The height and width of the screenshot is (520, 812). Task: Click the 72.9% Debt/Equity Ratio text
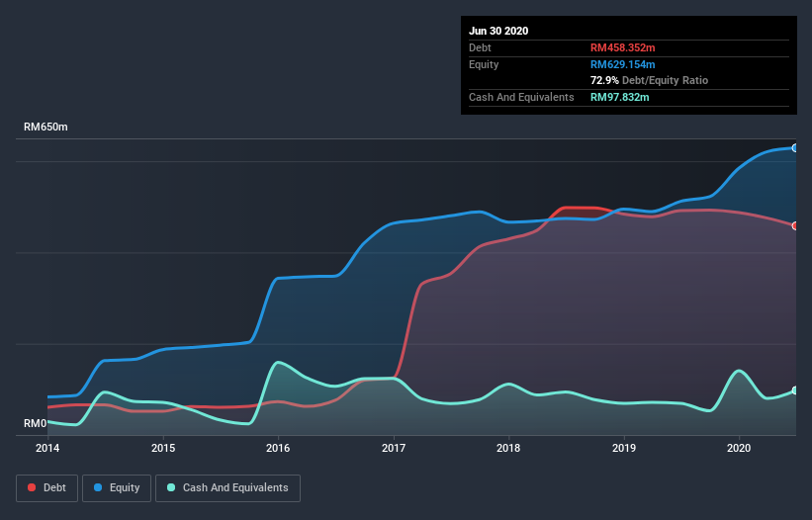click(650, 80)
